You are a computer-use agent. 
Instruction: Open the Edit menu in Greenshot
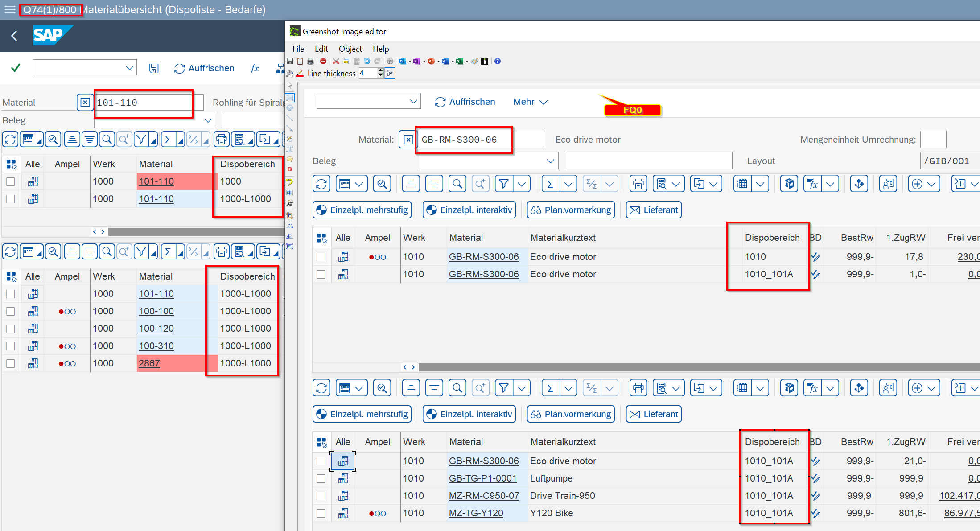point(321,49)
